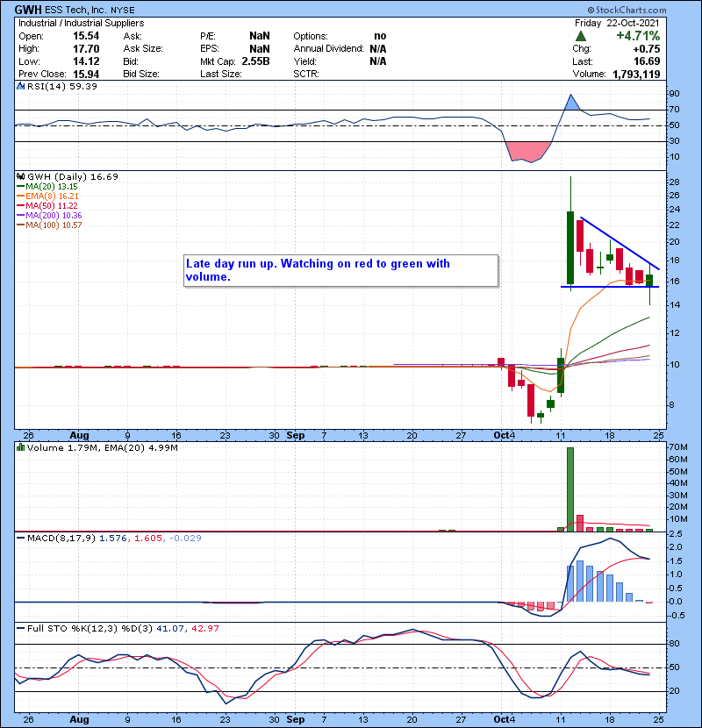Click the +4.71% percent change value
This screenshot has height=728, width=702.
[638, 36]
